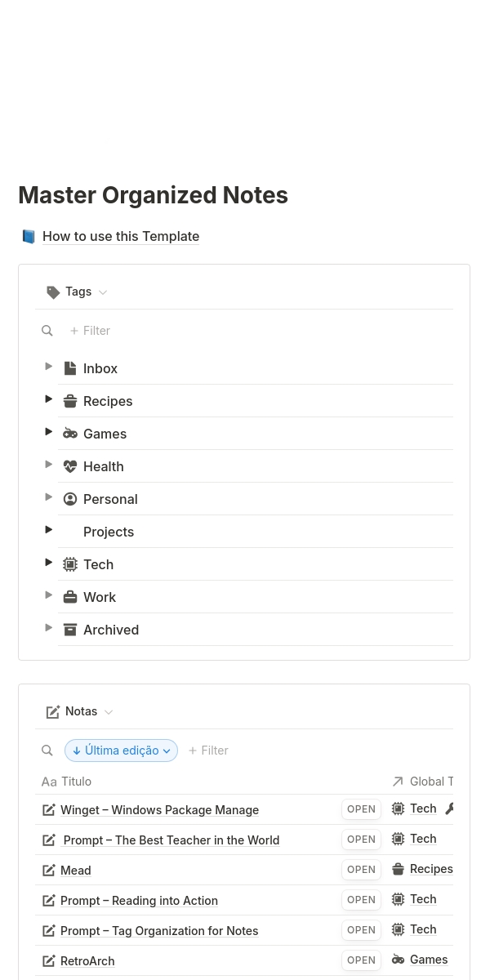This screenshot has height=980, width=490.
Task: Expand the Tech tag toggle
Action: coord(49,563)
